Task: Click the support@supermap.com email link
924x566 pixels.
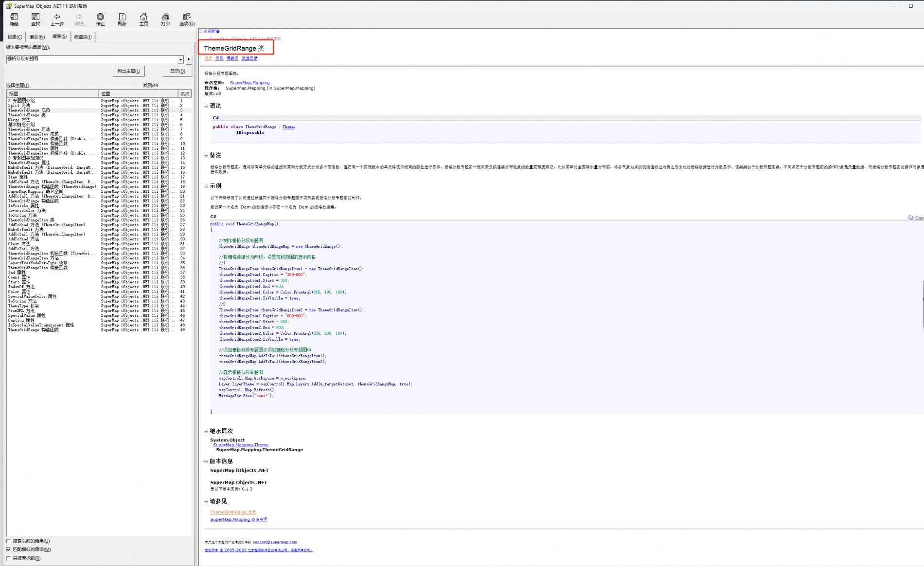Action: click(x=275, y=542)
